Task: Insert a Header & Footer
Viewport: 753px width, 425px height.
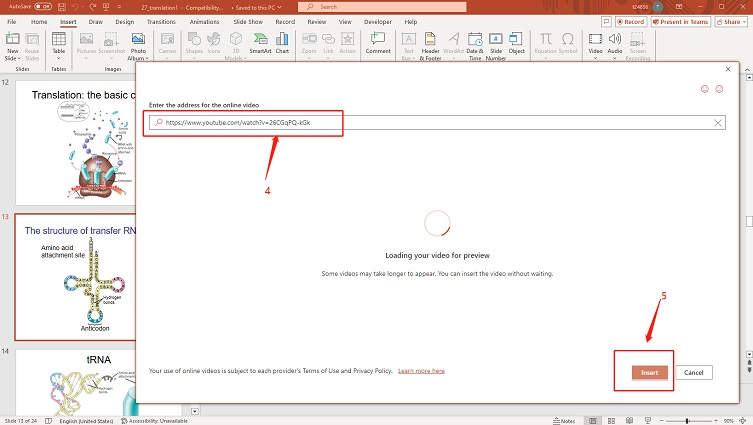Action: (431, 46)
